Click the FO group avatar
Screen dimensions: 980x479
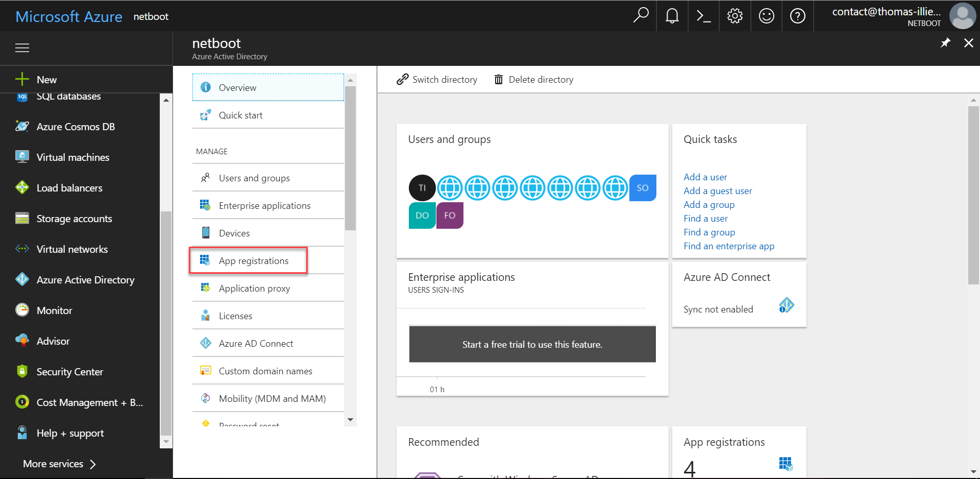pyautogui.click(x=450, y=215)
